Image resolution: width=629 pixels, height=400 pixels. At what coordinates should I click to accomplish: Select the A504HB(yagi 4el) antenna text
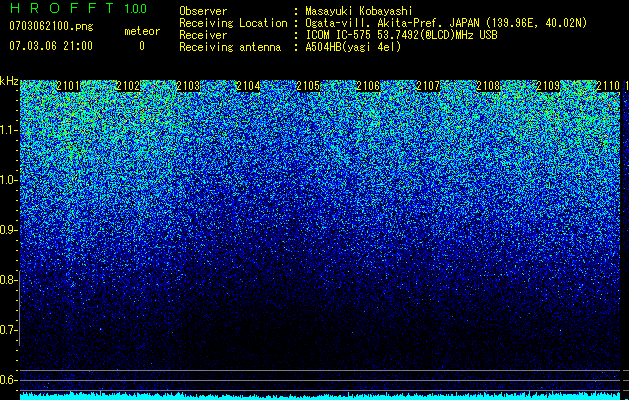pyautogui.click(x=353, y=47)
